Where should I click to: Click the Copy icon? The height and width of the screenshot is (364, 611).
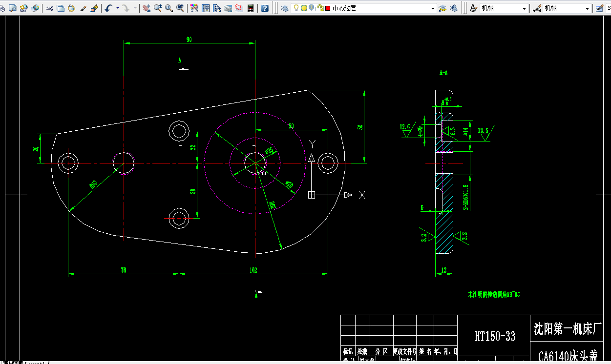61,8
